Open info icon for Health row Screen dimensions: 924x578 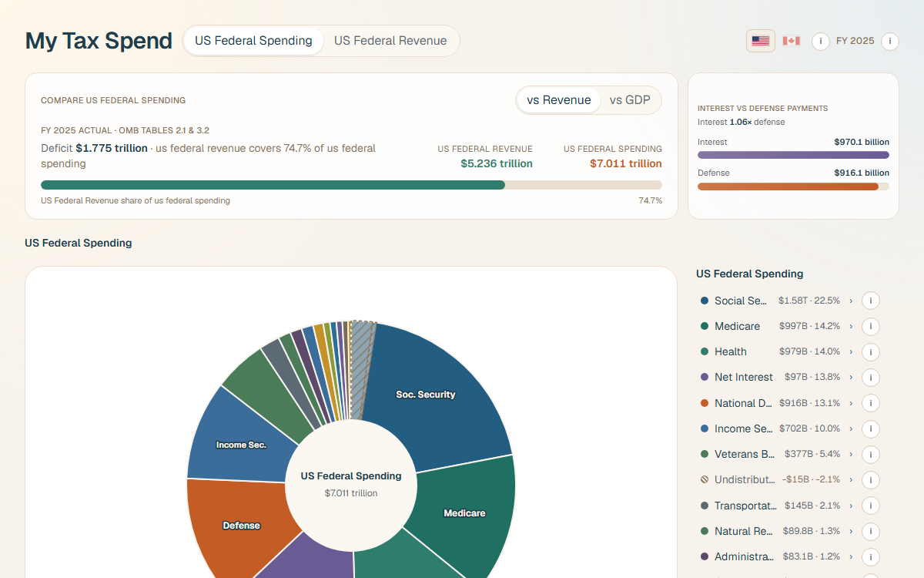tap(870, 351)
